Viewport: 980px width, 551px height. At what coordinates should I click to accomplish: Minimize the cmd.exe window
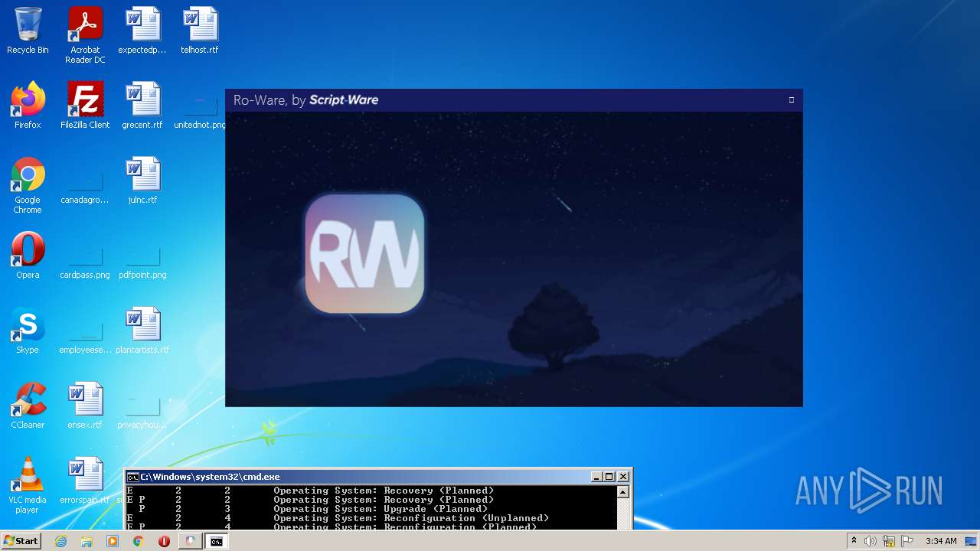tap(596, 477)
